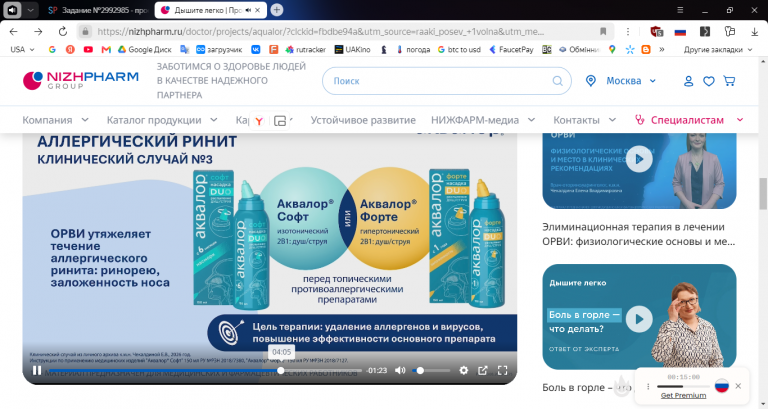Type in the Поиск search field
The height and width of the screenshot is (409, 768).
446,81
